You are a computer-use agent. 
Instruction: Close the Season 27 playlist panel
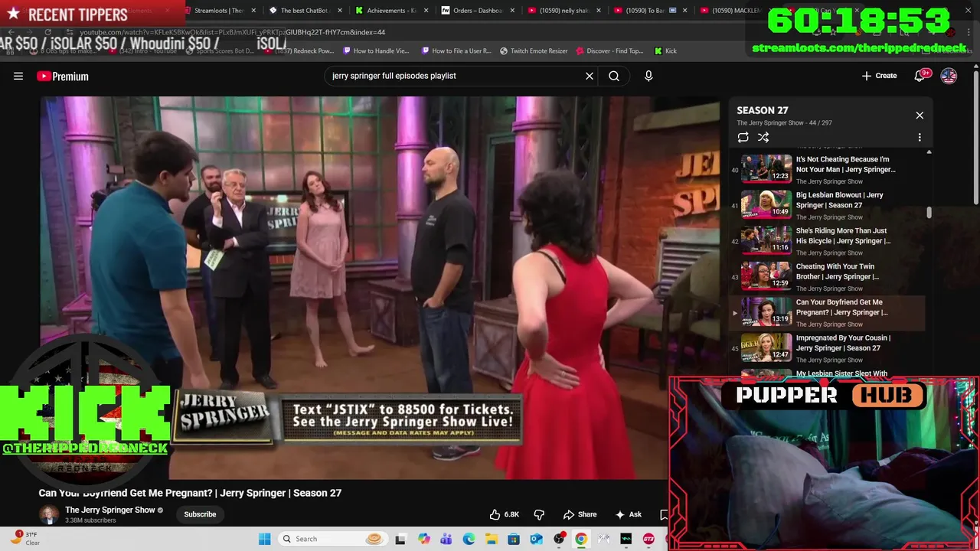[920, 116]
